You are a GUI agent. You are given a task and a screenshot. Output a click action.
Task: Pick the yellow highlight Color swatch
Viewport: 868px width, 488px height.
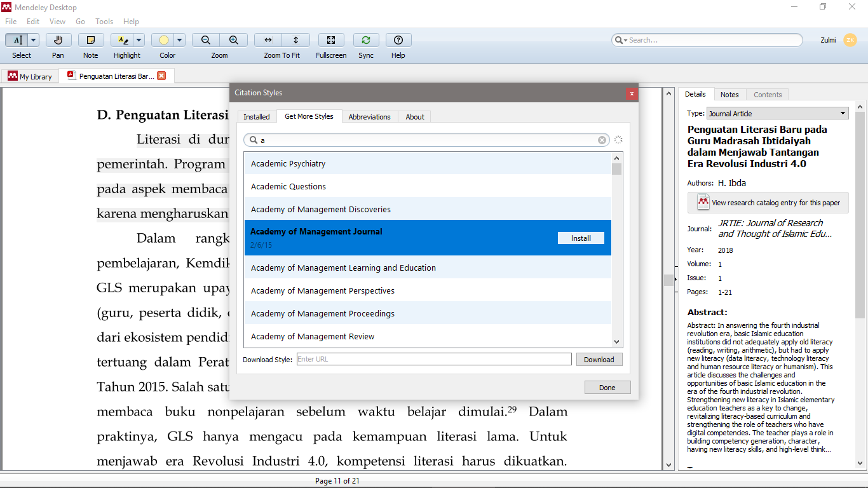(163, 40)
